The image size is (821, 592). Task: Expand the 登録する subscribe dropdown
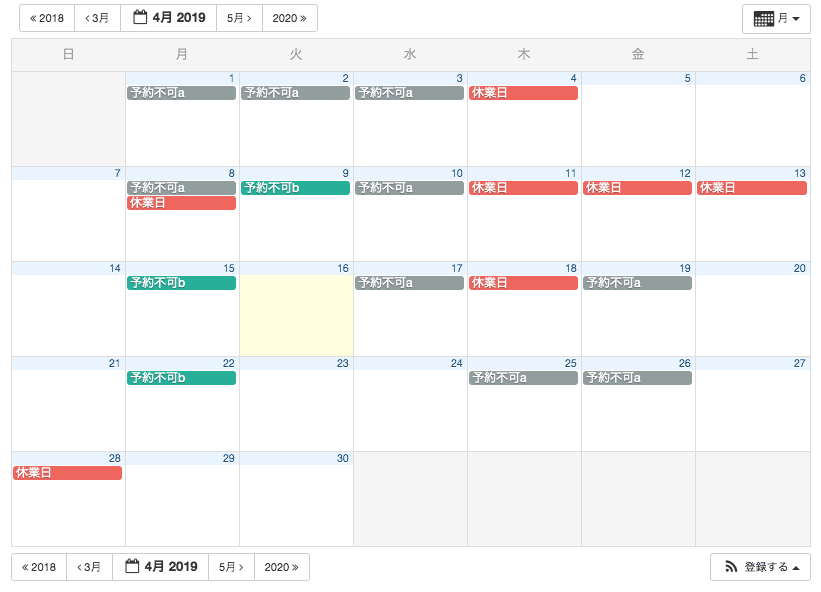coord(760,567)
